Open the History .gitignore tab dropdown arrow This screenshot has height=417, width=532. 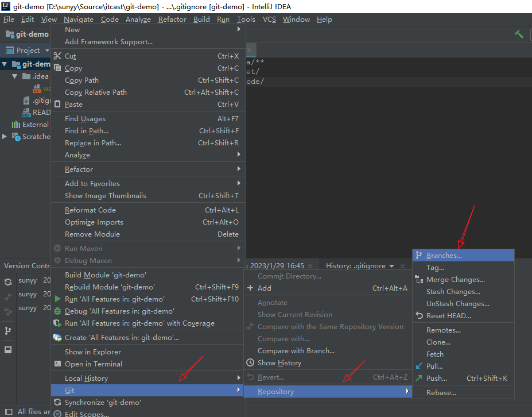pyautogui.click(x=392, y=266)
